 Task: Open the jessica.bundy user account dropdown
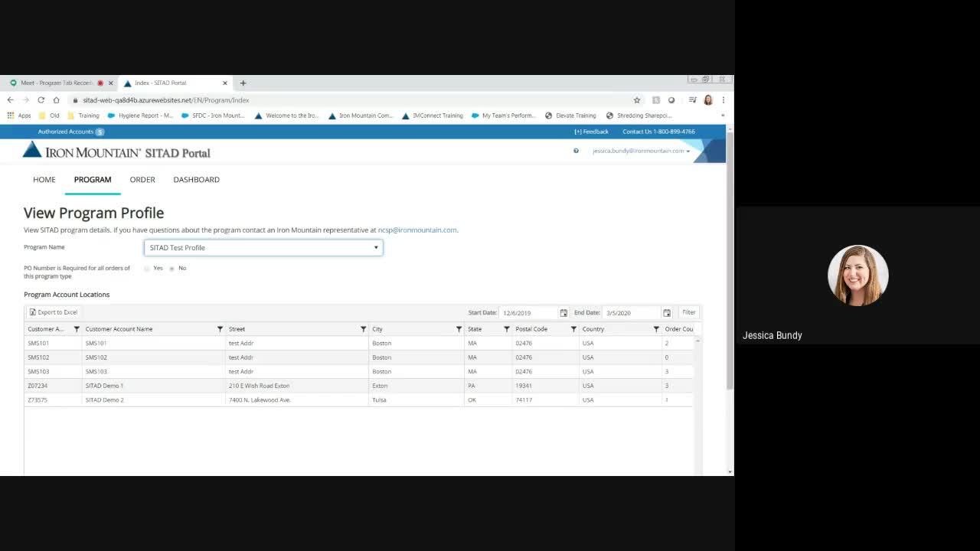click(x=641, y=151)
